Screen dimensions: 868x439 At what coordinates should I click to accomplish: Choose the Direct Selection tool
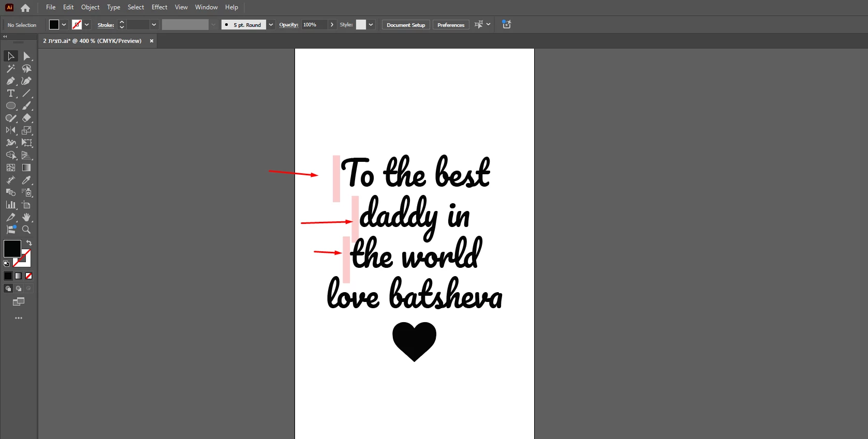click(x=26, y=56)
